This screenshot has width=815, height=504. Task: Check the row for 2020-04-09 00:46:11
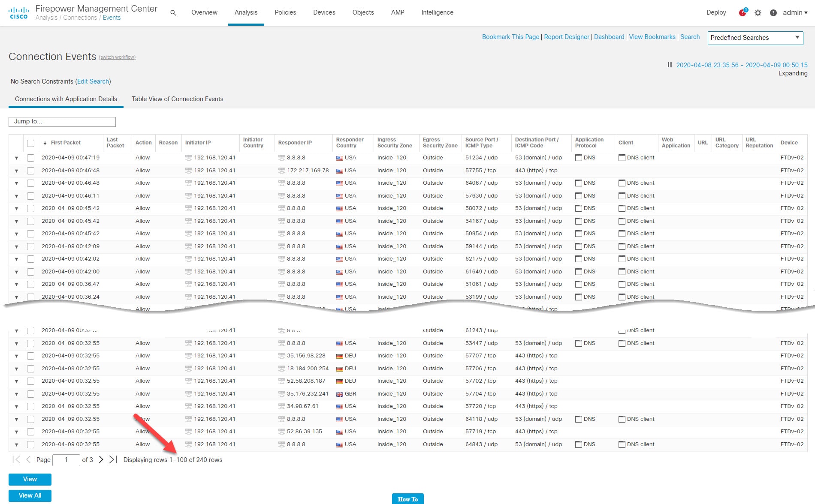tap(30, 196)
